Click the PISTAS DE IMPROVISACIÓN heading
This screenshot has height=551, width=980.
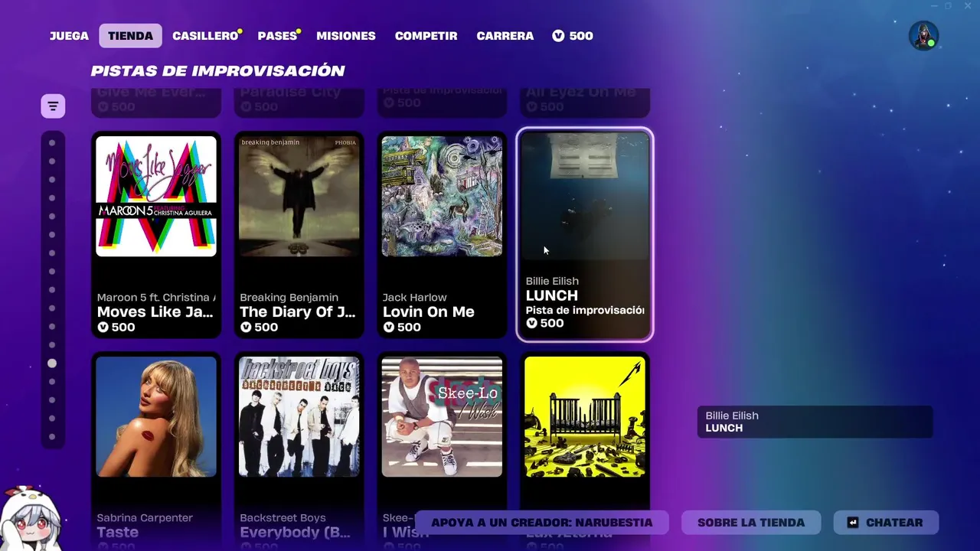(x=218, y=70)
